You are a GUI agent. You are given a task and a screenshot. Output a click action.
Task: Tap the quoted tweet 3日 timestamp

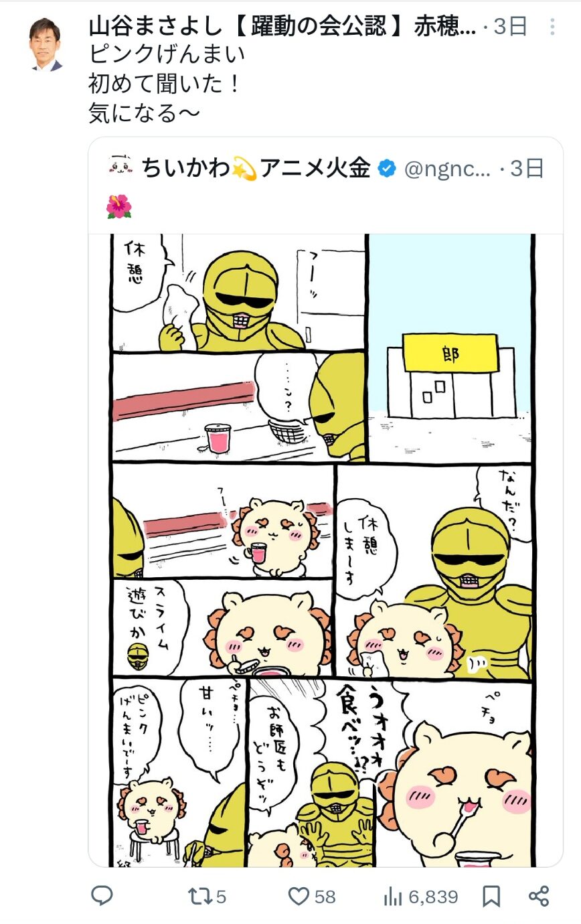click(527, 169)
